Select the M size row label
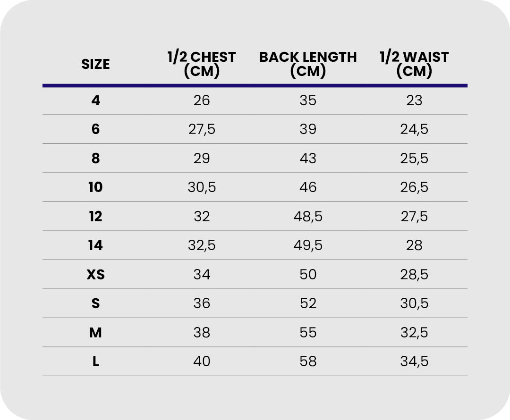The width and height of the screenshot is (510, 420). (95, 333)
